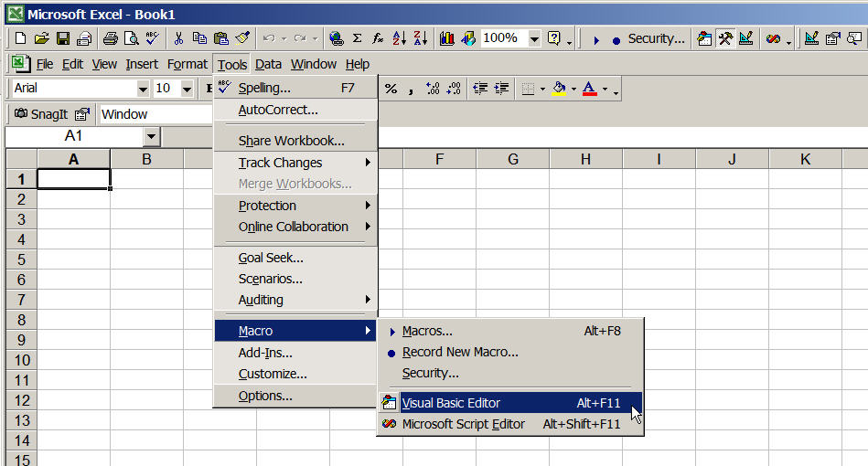Click the Paste clipboard icon

tap(220, 38)
